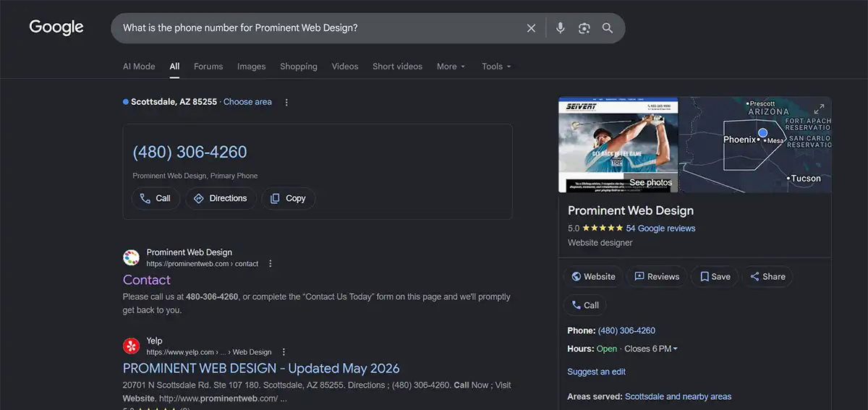The image size is (868, 410).
Task: Click the Prominent Web Design site favicon
Action: pyautogui.click(x=131, y=257)
